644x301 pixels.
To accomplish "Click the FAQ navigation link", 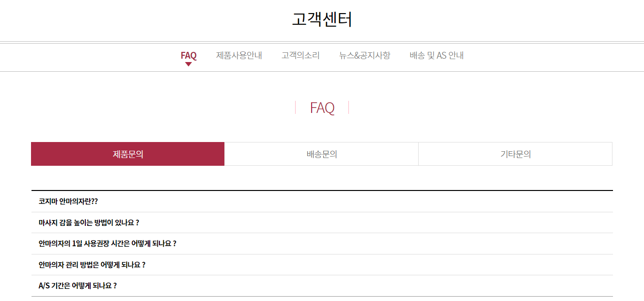I will point(188,55).
